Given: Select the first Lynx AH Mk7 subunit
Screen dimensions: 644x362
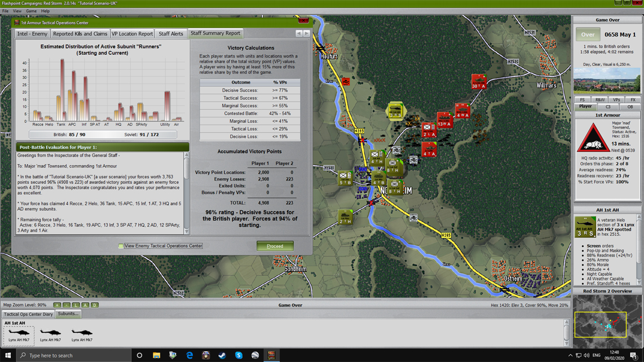Looking at the screenshot, I should (19, 335).
